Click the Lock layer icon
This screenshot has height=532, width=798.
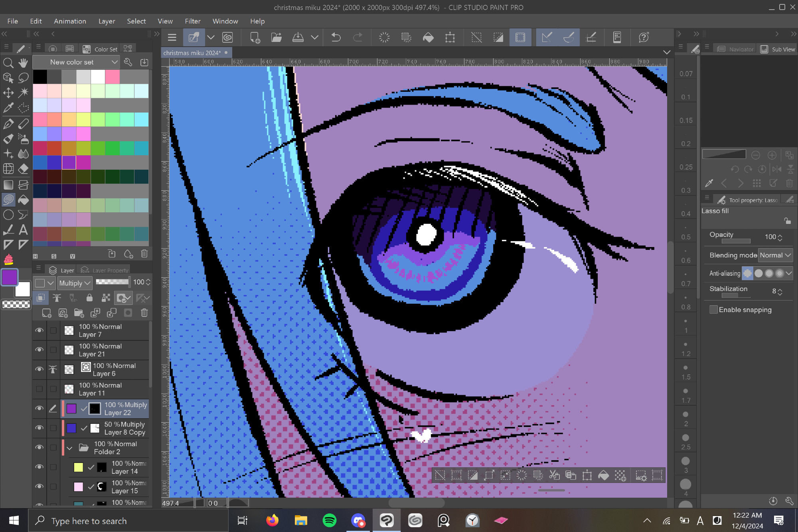pyautogui.click(x=89, y=298)
